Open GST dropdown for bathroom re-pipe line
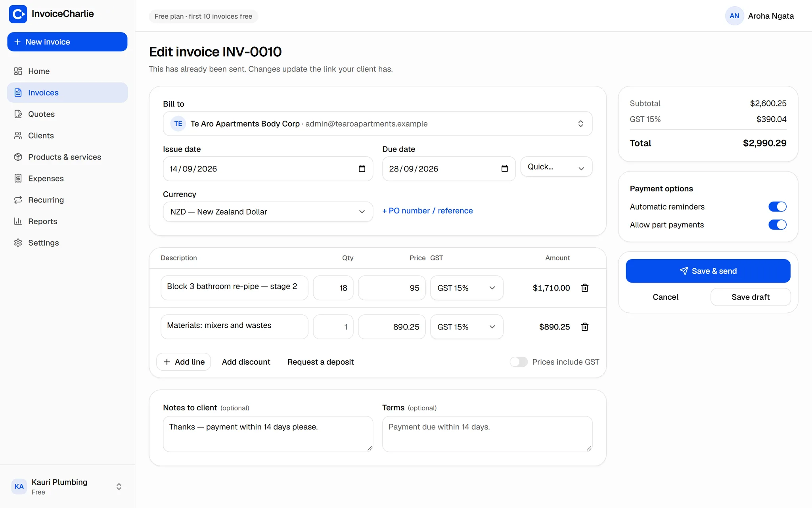 [x=467, y=288]
